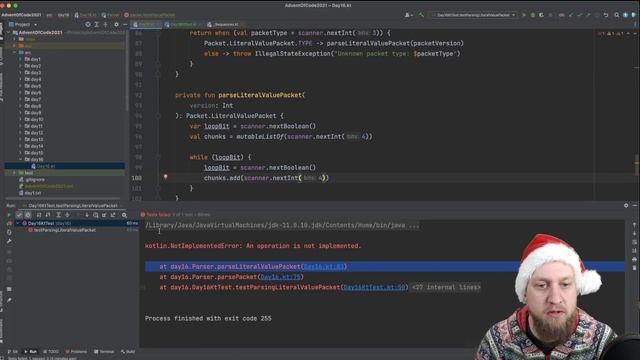Click the magnifier icon in Run toolbar
Screen dimensions: 640x360
click(124, 215)
